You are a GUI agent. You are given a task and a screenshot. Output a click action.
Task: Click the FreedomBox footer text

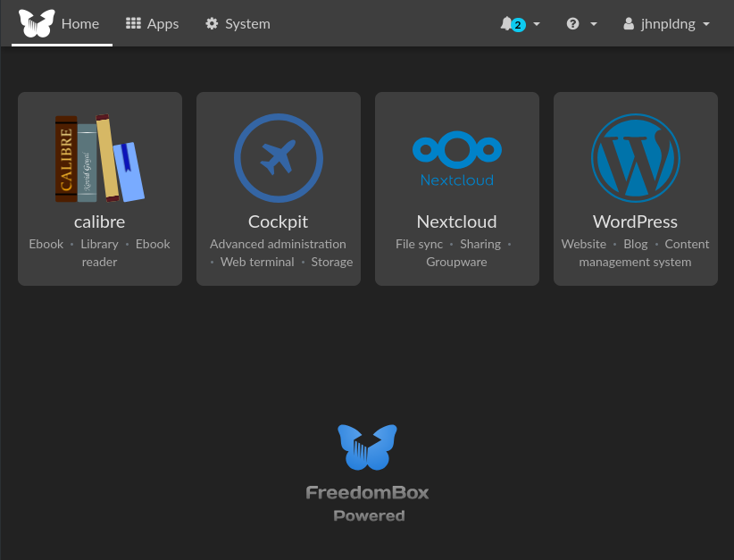pyautogui.click(x=368, y=493)
